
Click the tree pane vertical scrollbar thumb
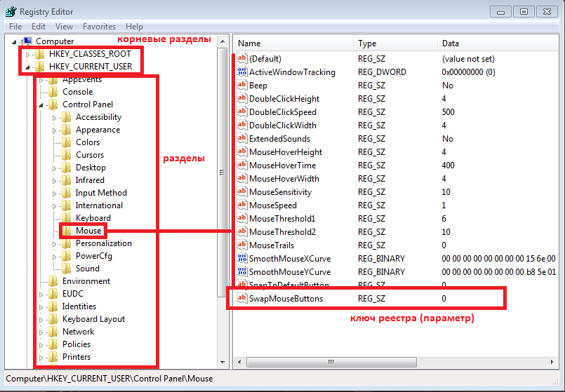(222, 172)
